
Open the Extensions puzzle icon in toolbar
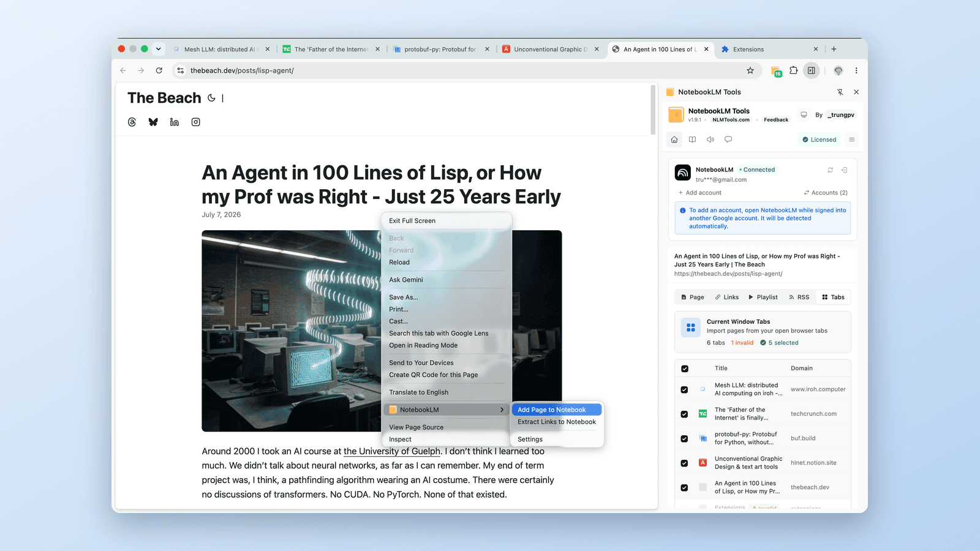(794, 70)
